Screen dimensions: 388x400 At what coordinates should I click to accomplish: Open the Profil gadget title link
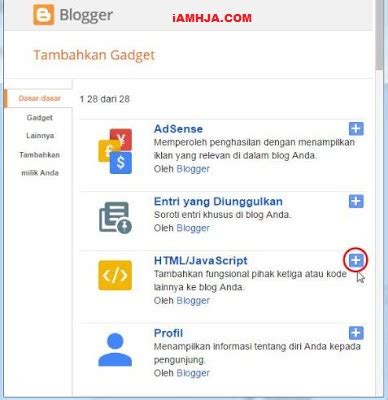[x=168, y=333]
